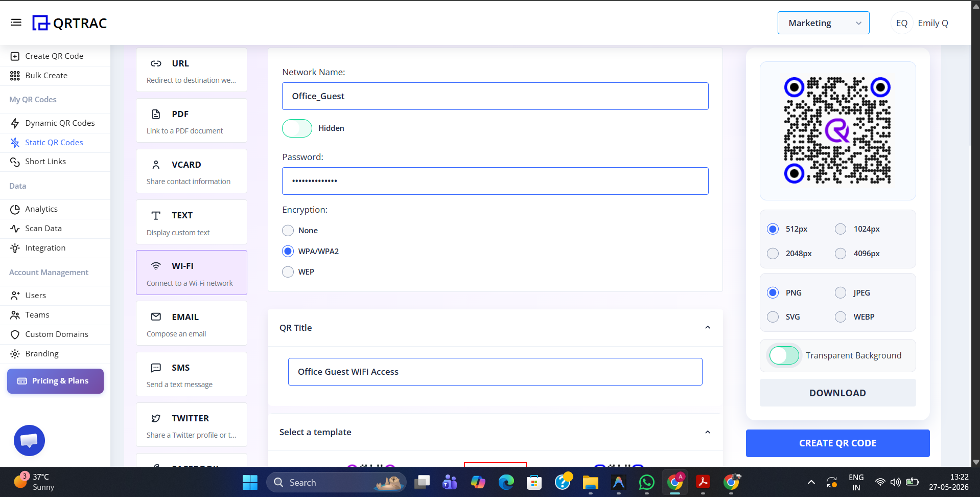980x497 pixels.
Task: Open the taskbar clock and date
Action: 948,482
